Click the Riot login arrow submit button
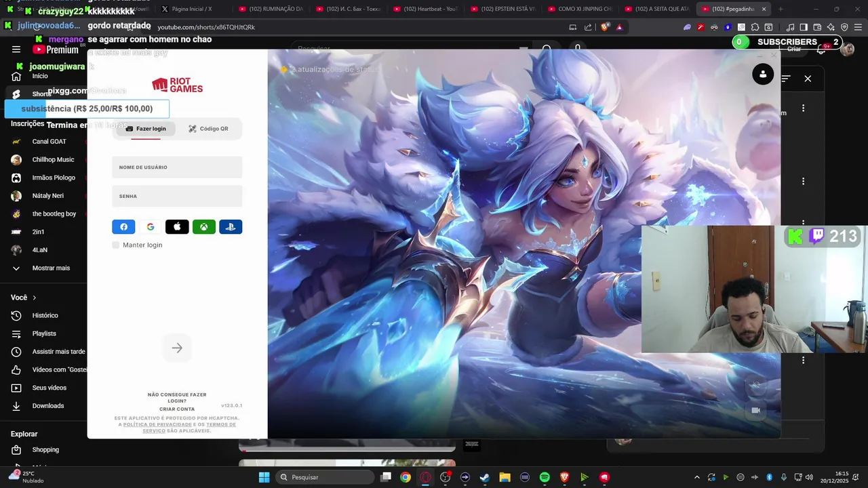The width and height of the screenshot is (868, 488). [x=177, y=348]
